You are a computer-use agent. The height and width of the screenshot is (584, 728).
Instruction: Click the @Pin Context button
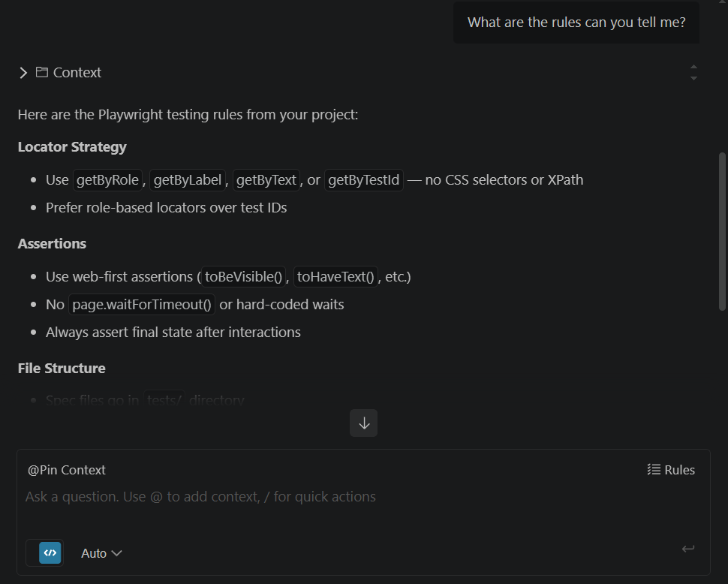pos(67,470)
